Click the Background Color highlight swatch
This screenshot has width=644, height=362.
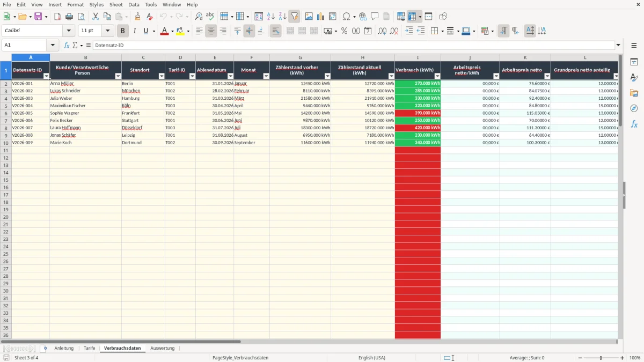pyautogui.click(x=180, y=31)
